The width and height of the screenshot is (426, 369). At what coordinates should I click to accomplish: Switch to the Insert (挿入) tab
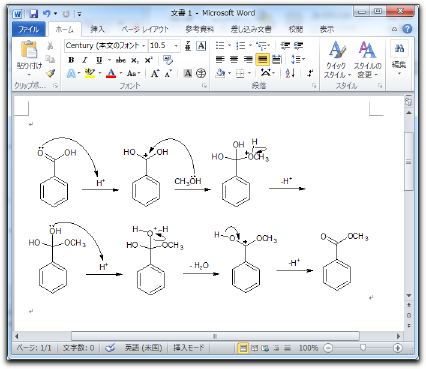tap(97, 29)
